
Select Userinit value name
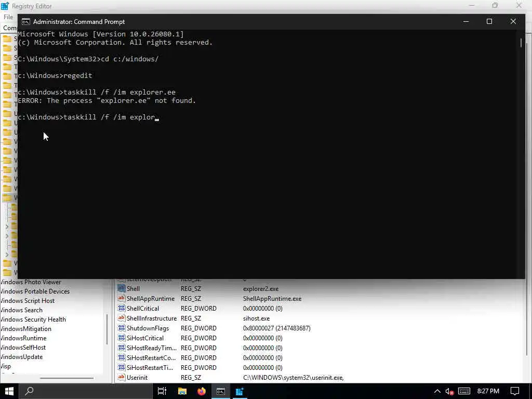[x=137, y=377]
